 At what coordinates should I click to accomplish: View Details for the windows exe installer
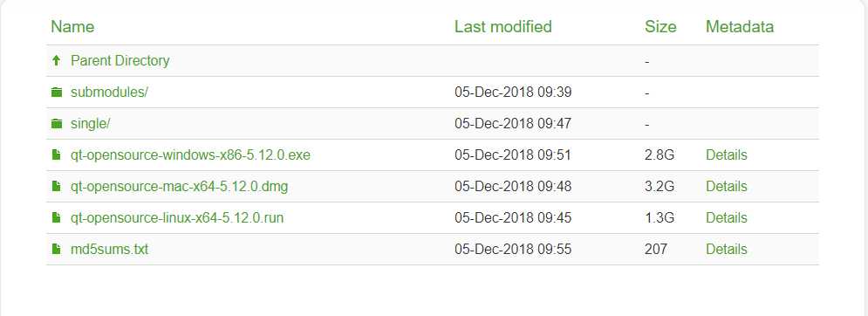click(727, 155)
